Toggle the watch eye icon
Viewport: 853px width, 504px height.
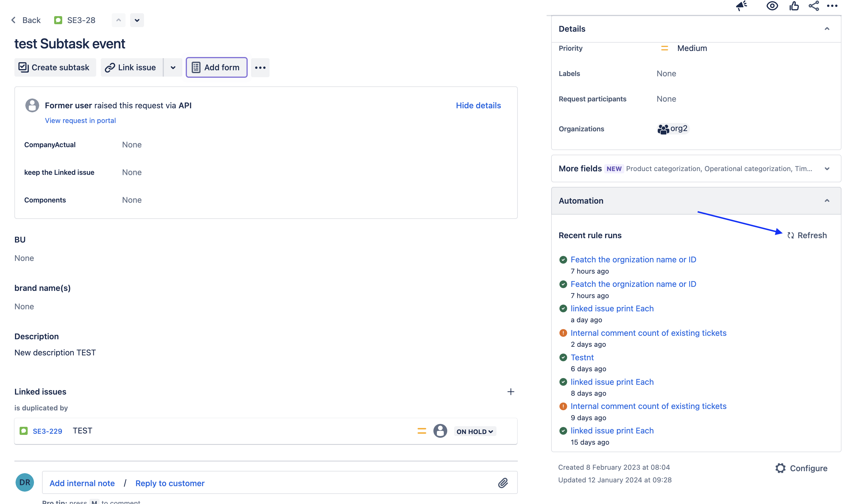click(x=772, y=6)
